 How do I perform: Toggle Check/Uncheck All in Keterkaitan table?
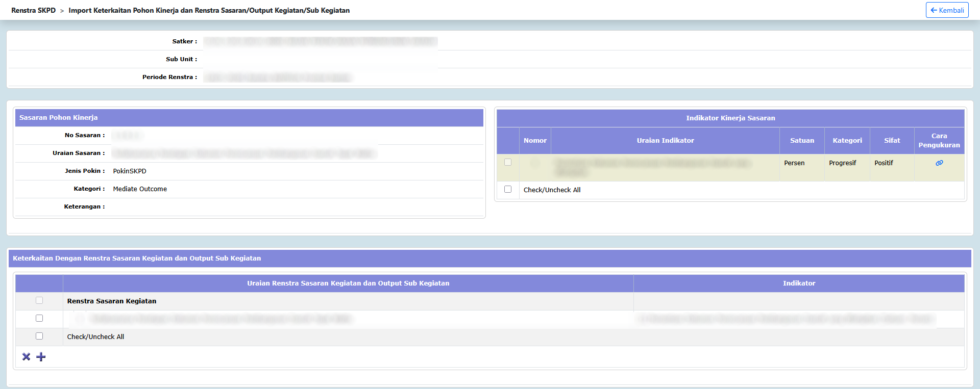(39, 336)
